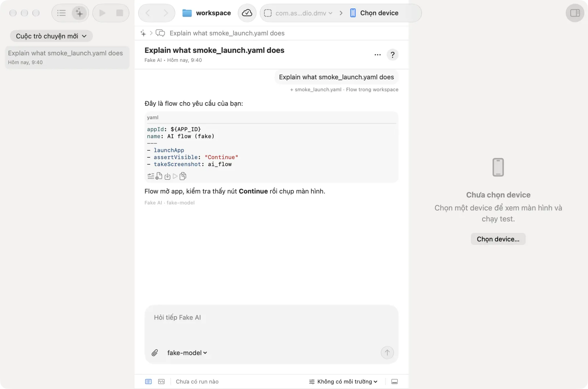Viewport: 588px width, 389px height.
Task: Click Chọn device in the top toolbar
Action: pyautogui.click(x=374, y=13)
